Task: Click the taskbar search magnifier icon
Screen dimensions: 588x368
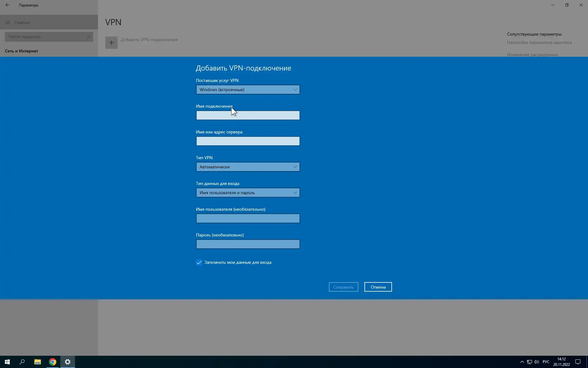Action: (x=22, y=362)
